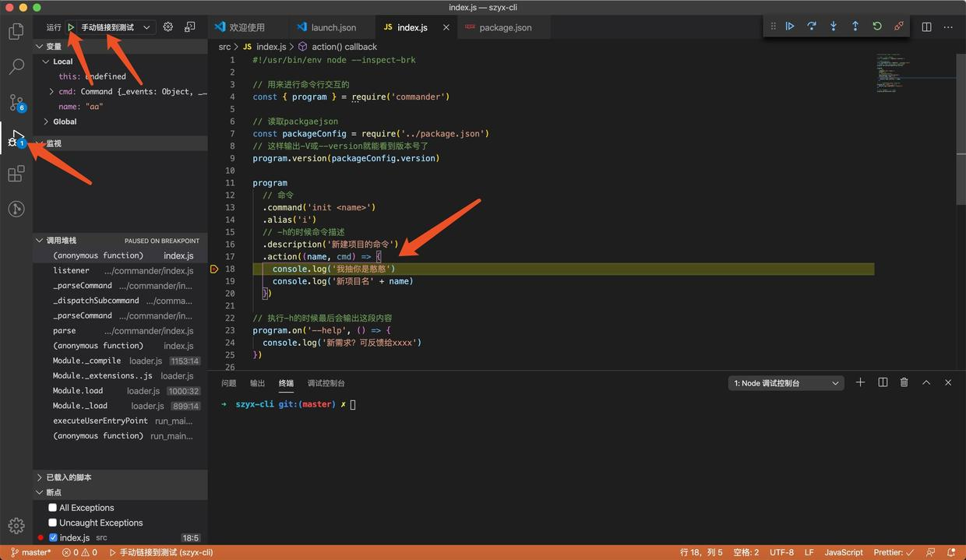Open the editor More Actions menu
Screen dimensions: 966x560
pos(948,26)
